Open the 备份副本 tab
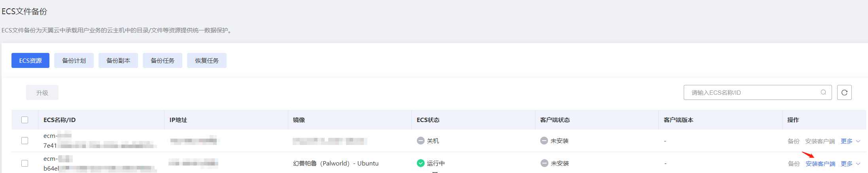Viewport: 868px width, 173px height. (x=118, y=60)
